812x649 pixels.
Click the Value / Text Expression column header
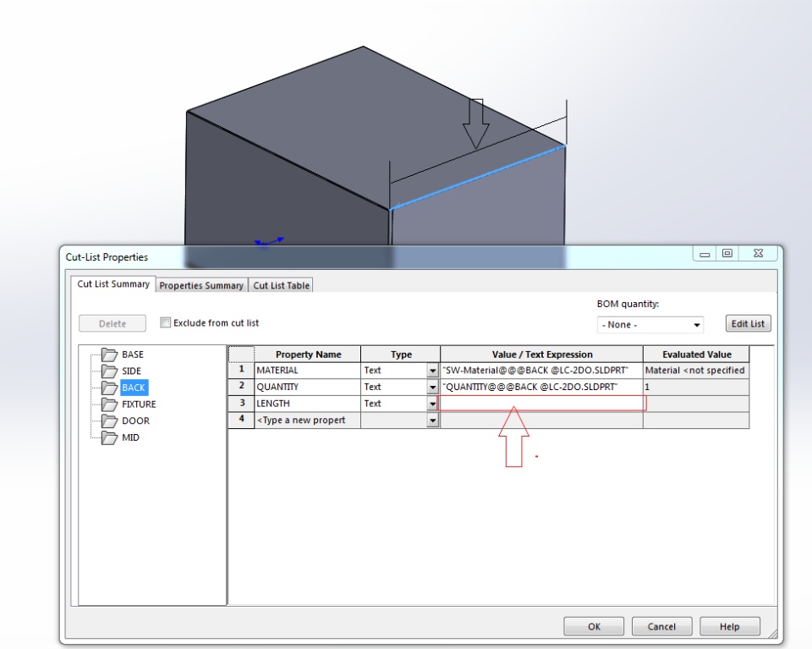pyautogui.click(x=541, y=355)
